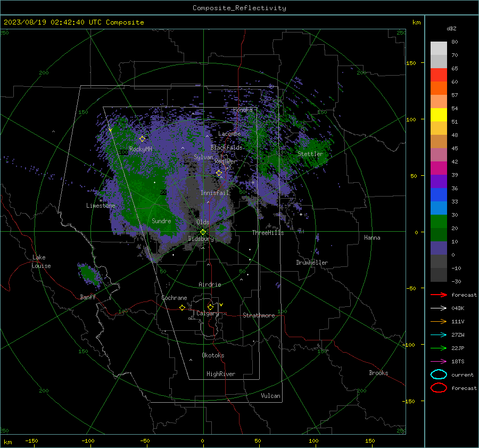The height and width of the screenshot is (448, 479).
Task: Click the Limestone map label
Action: click(x=101, y=206)
